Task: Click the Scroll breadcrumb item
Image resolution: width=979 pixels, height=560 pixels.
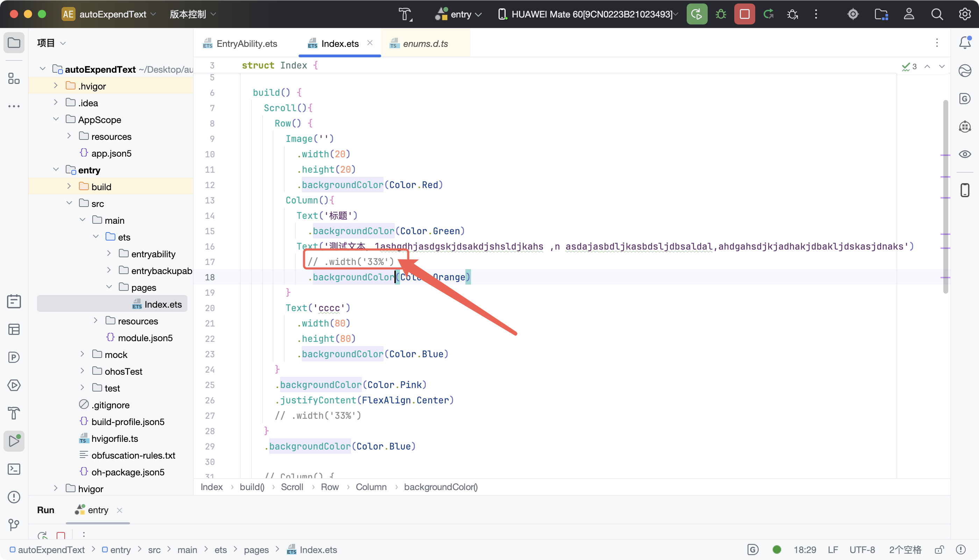Action: coord(292,487)
